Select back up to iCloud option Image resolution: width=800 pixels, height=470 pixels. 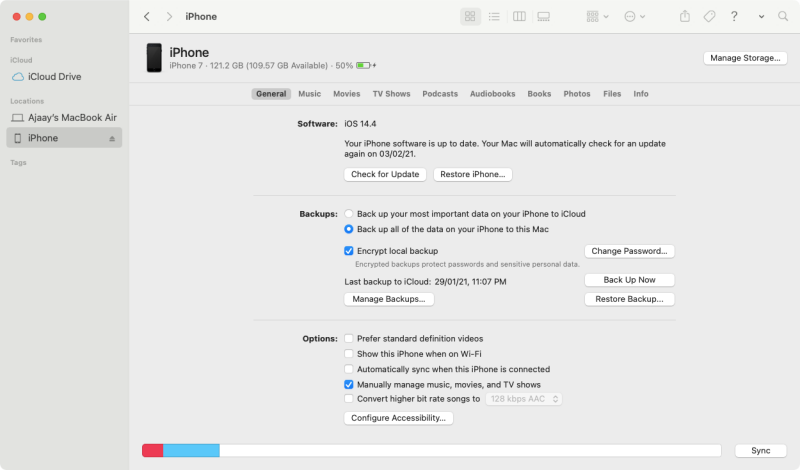tap(349, 214)
